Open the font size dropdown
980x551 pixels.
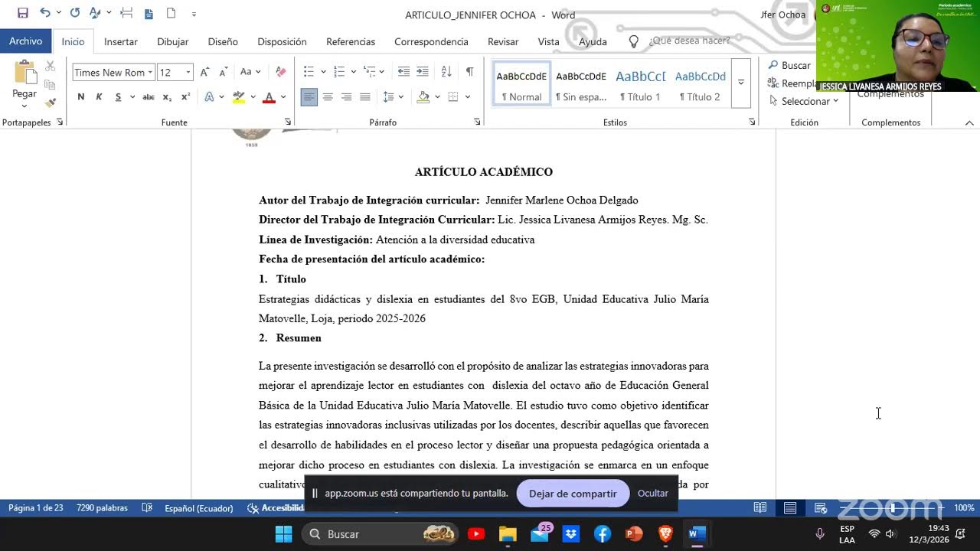pos(188,73)
